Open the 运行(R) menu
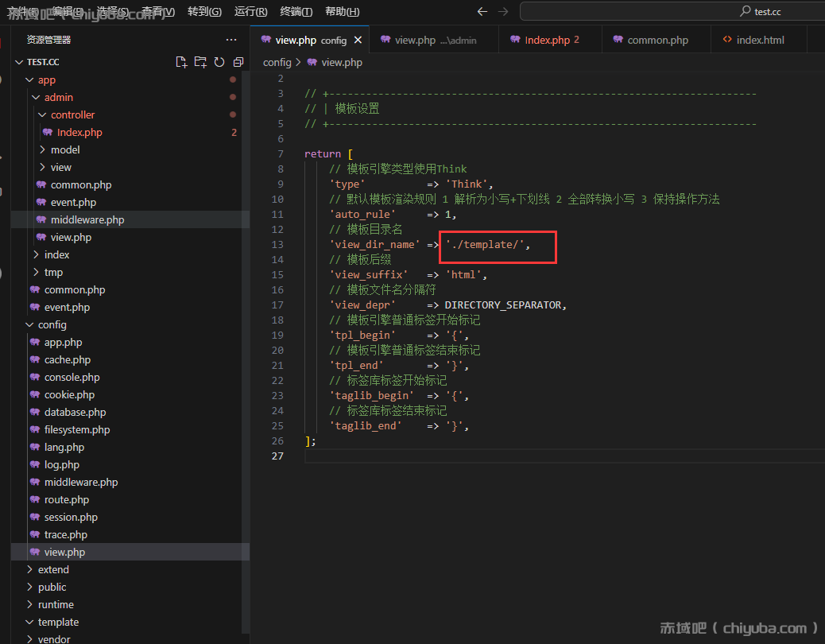 pyautogui.click(x=251, y=12)
